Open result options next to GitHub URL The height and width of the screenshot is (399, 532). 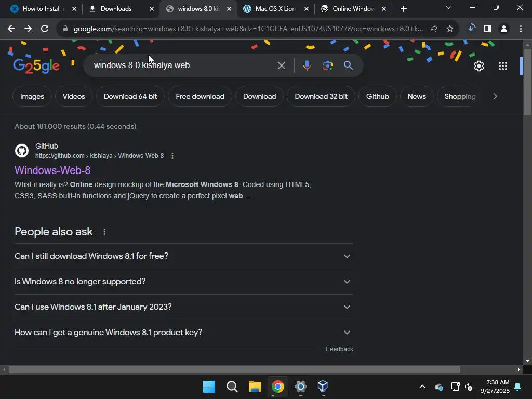pyautogui.click(x=172, y=156)
